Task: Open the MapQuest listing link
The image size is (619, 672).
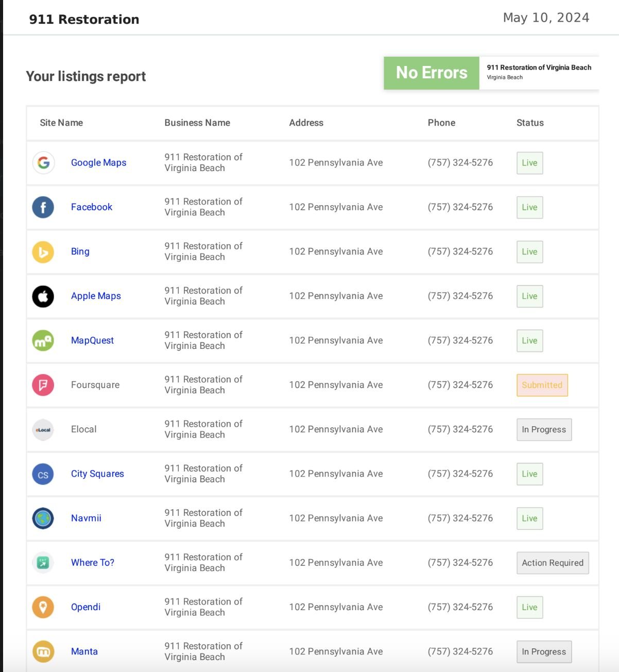Action: click(x=92, y=340)
